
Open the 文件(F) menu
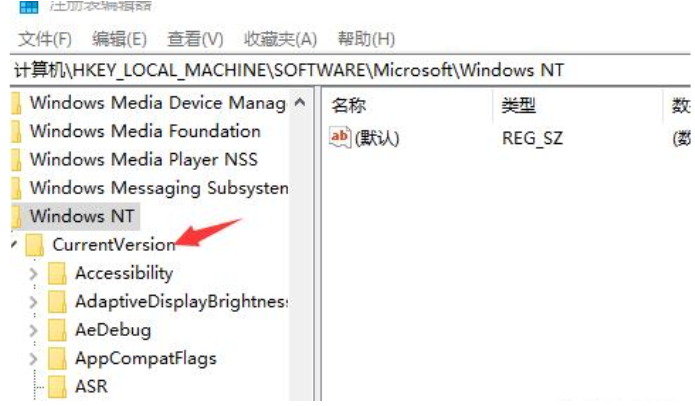coord(45,39)
